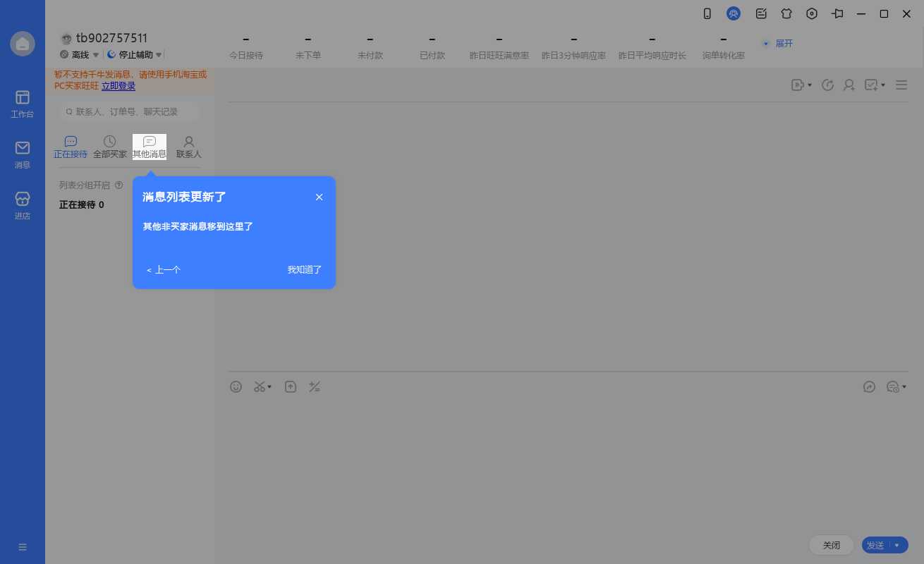924x564 pixels.
Task: Click the 今日接待 statistic
Action: (246, 48)
